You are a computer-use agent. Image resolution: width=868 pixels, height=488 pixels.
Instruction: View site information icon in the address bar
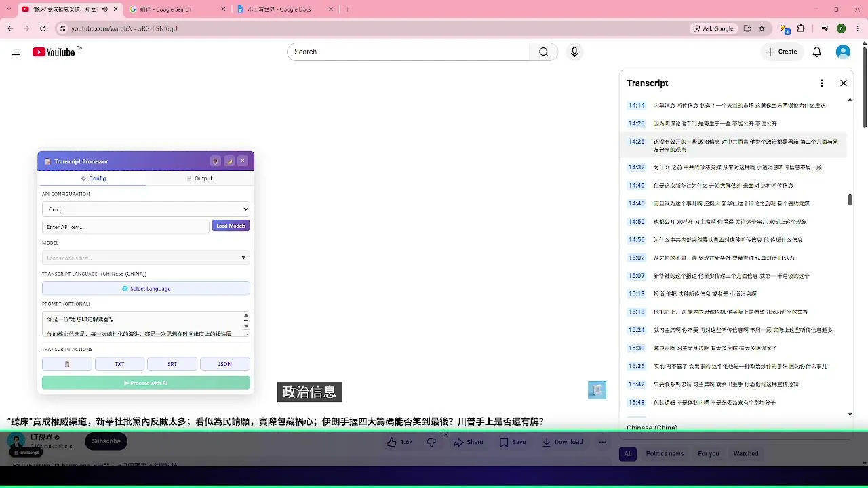point(62,28)
